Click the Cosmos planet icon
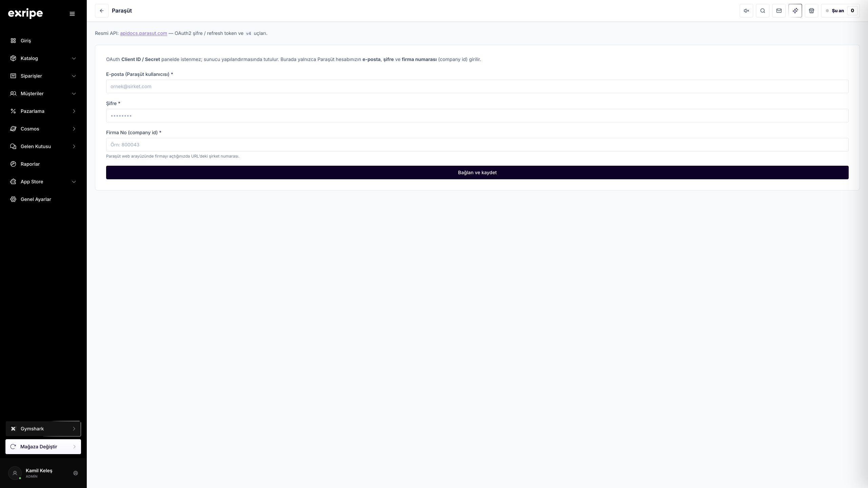 tap(13, 129)
